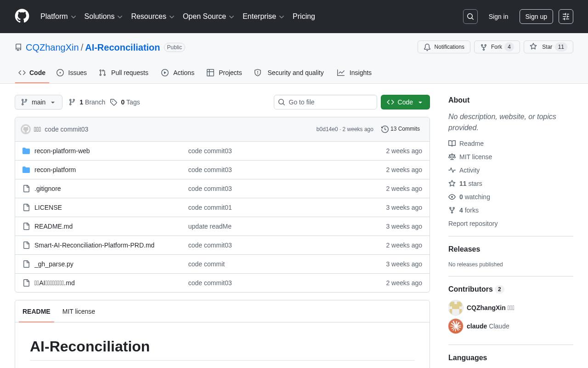
Task: Click the search magnifier icon
Action: pos(470,17)
